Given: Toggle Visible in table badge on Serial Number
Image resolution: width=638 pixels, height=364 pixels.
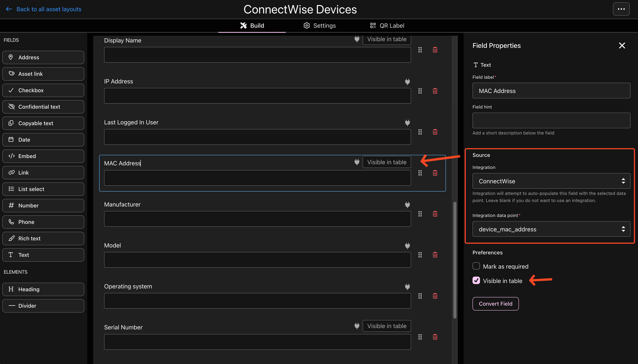Looking at the screenshot, I should 387,326.
